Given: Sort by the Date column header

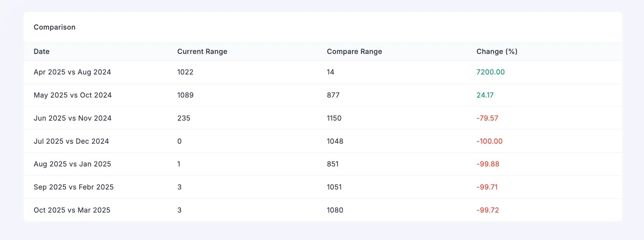Looking at the screenshot, I should point(41,51).
